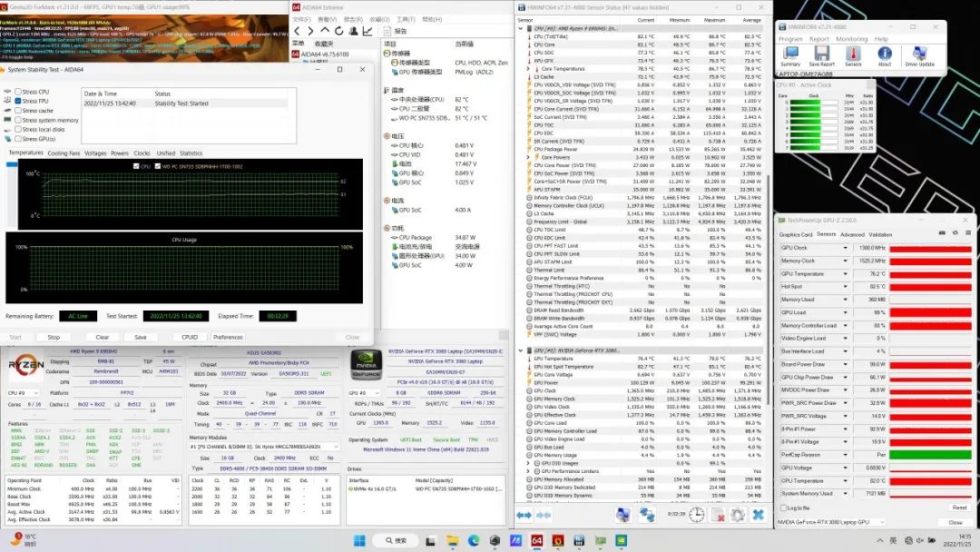Open Driver Update icon in HWiNFO
The height and width of the screenshot is (552, 980).
(x=919, y=54)
